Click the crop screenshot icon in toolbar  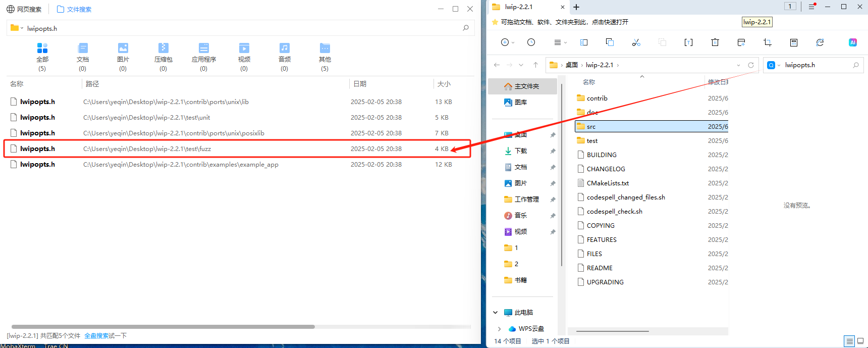pyautogui.click(x=768, y=42)
